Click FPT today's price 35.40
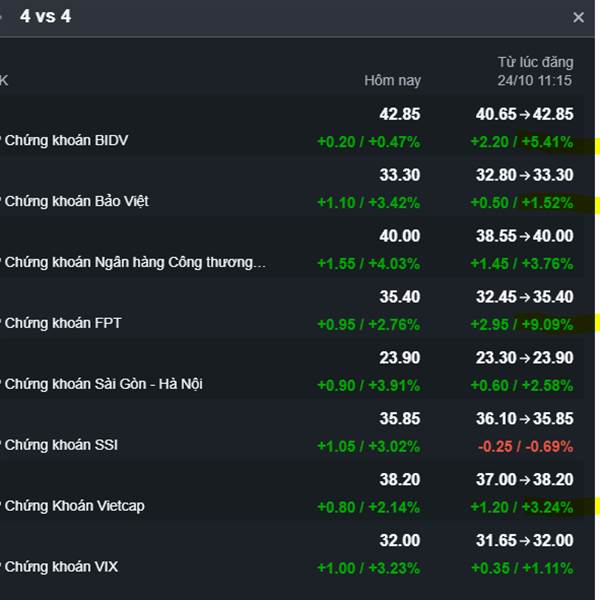 [x=400, y=297]
